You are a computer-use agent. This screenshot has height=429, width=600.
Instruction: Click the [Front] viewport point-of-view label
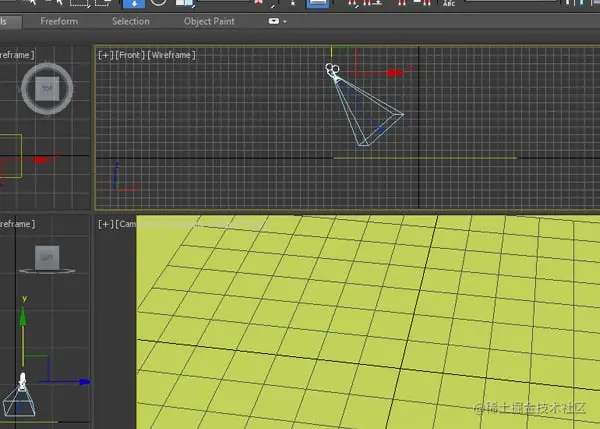point(130,55)
